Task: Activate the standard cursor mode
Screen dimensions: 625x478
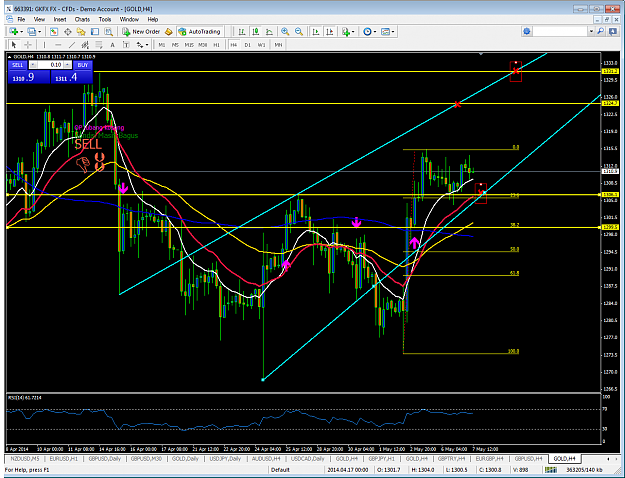Action: coord(14,45)
